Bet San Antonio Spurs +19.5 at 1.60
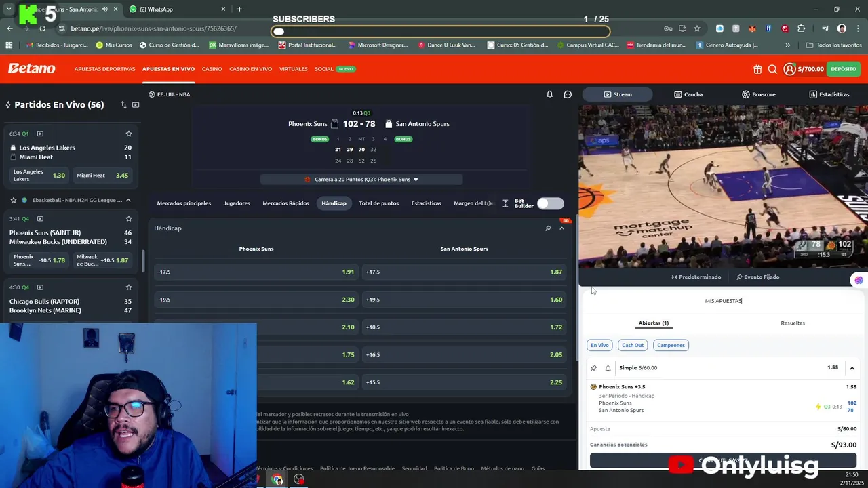This screenshot has width=868, height=488. [x=465, y=300]
